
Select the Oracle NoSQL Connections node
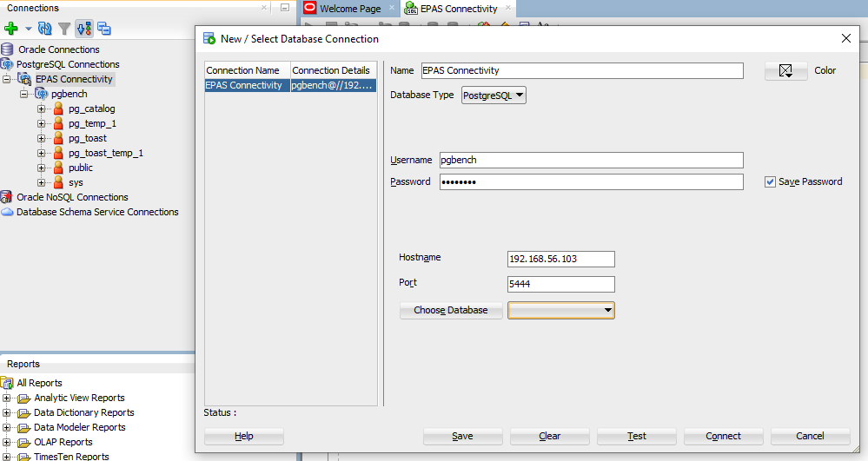[72, 197]
